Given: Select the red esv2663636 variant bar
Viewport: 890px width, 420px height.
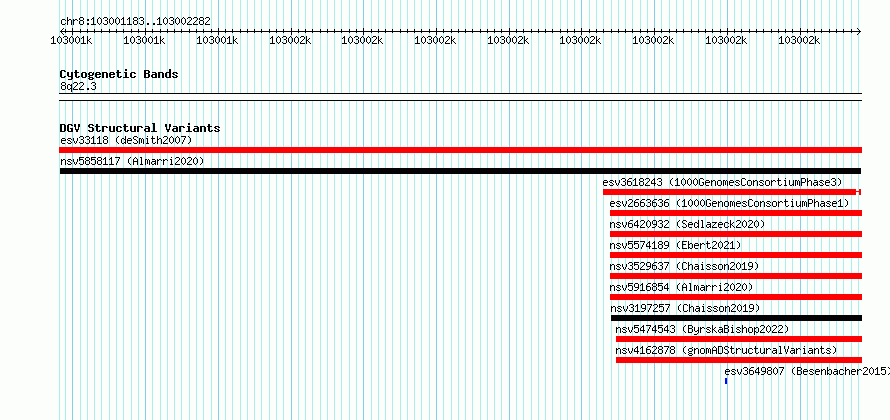Looking at the screenshot, I should click(736, 213).
